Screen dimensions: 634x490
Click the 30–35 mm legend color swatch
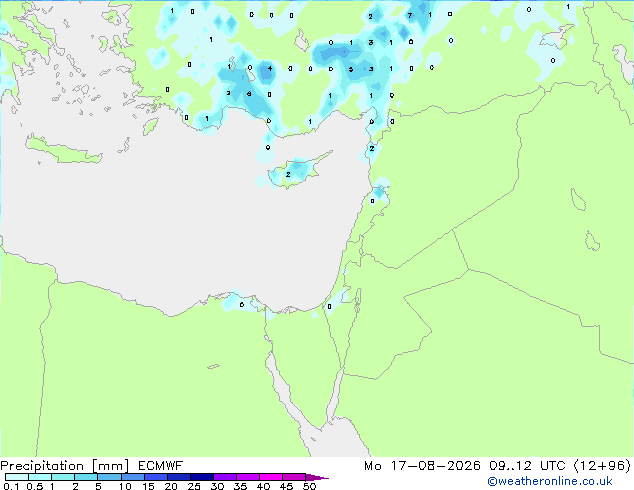pyautogui.click(x=224, y=477)
